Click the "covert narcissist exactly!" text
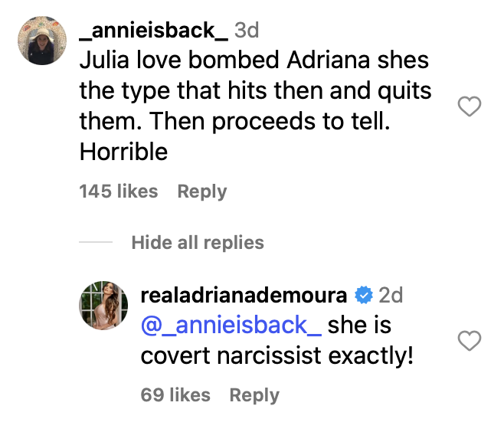 [x=277, y=355]
